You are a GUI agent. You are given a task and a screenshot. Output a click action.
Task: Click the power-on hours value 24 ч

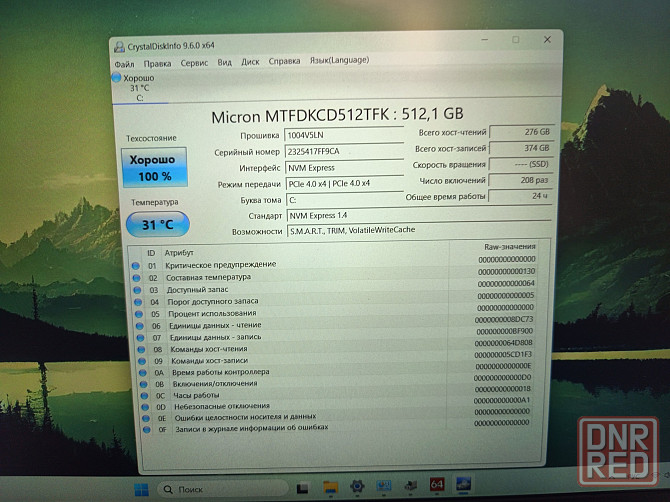pyautogui.click(x=520, y=196)
